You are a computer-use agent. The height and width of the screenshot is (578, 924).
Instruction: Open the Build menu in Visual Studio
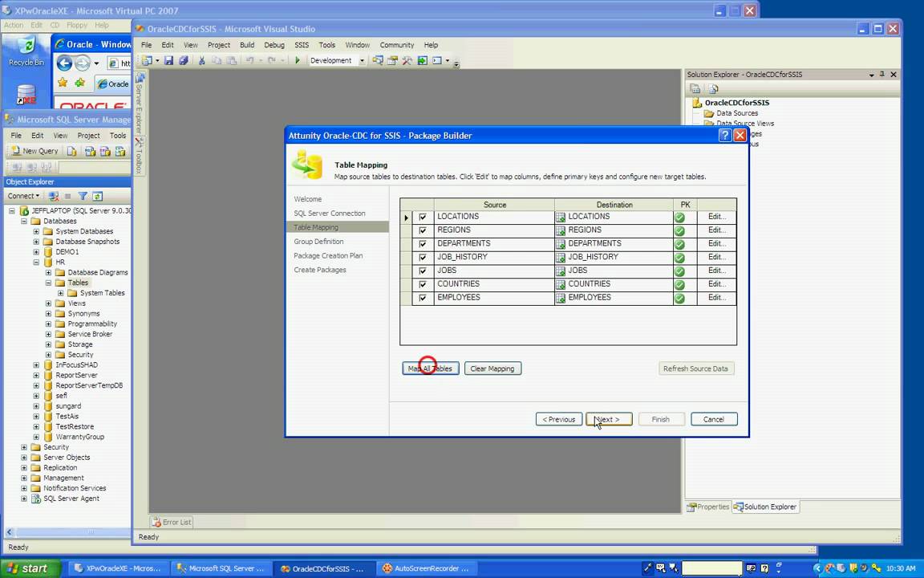247,45
